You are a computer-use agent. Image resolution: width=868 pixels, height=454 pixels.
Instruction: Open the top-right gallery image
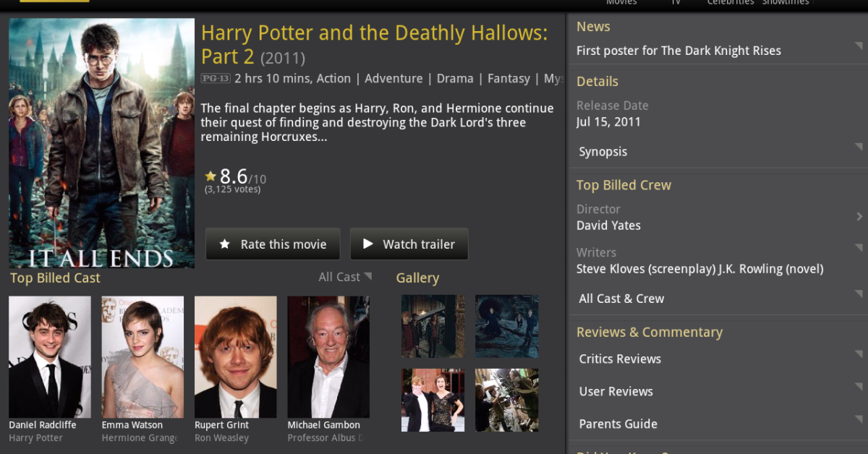506,326
